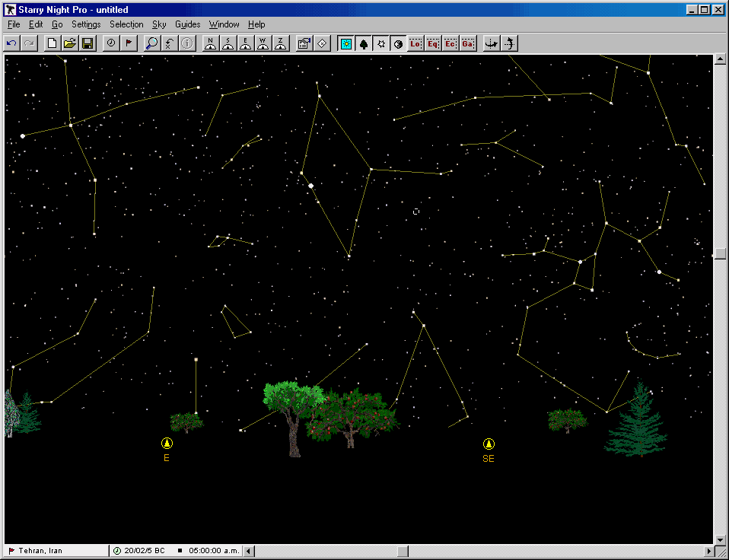
Task: Toggle the Ga galactic grid button
Action: click(x=468, y=43)
